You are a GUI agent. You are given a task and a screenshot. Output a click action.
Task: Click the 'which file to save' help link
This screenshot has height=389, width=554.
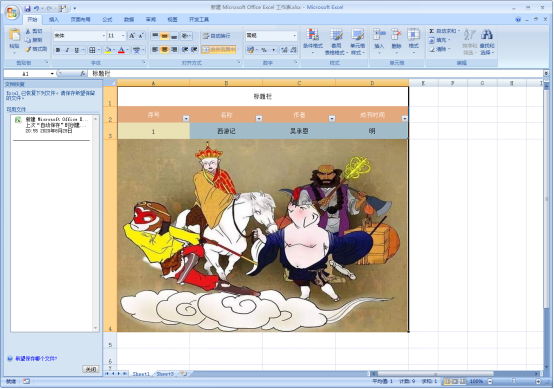(36, 359)
